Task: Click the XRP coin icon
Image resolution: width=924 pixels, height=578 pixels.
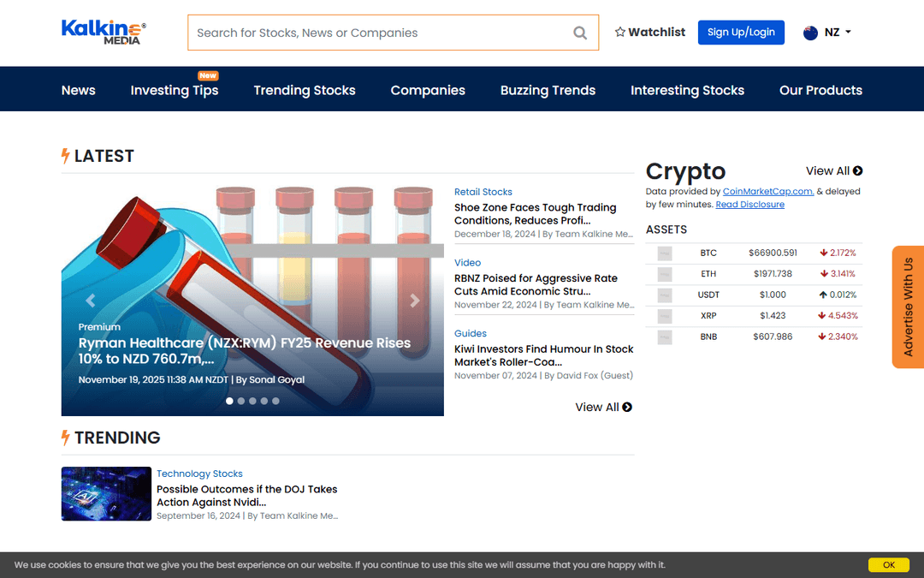Action: [665, 316]
